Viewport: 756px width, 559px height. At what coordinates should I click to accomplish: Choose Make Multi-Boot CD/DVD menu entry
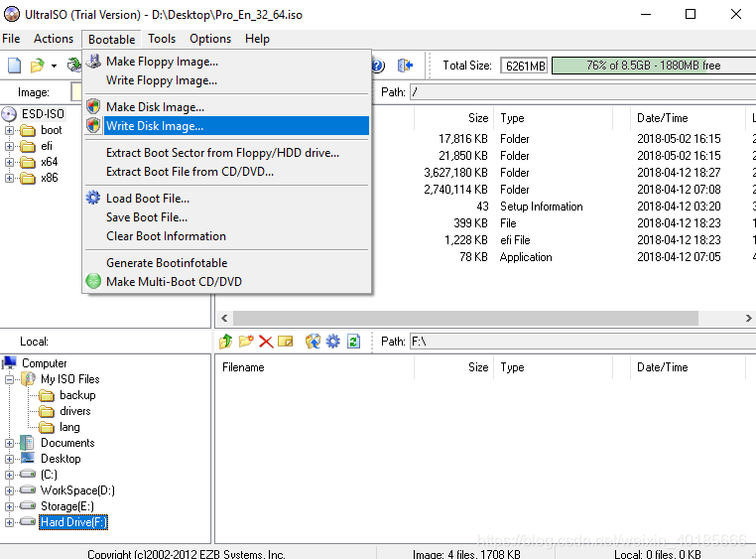(x=227, y=282)
